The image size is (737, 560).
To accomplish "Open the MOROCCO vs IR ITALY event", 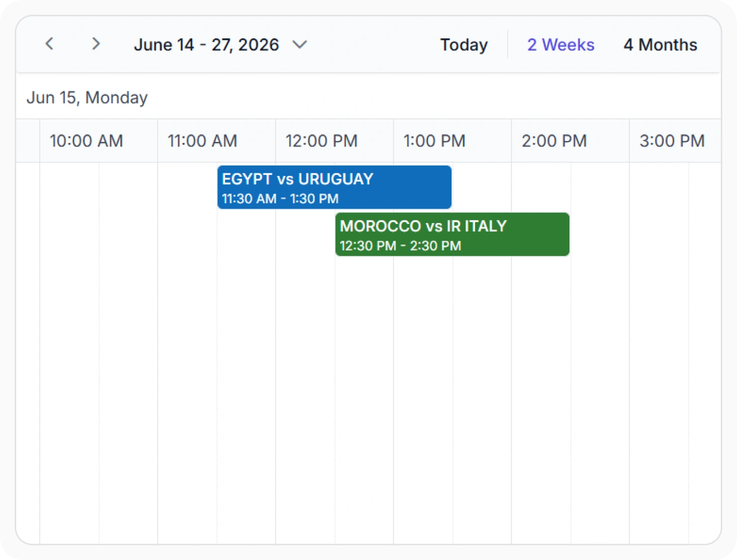I will (x=453, y=234).
